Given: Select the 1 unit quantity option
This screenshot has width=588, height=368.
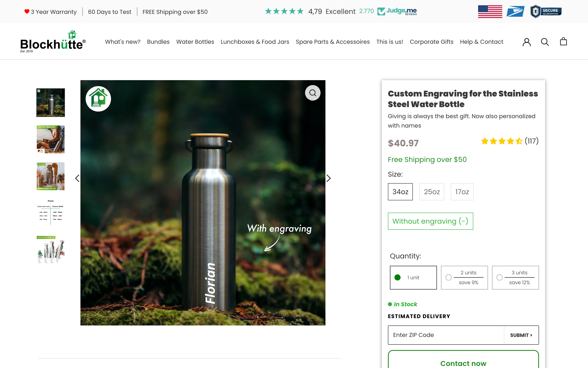Looking at the screenshot, I should click(413, 277).
